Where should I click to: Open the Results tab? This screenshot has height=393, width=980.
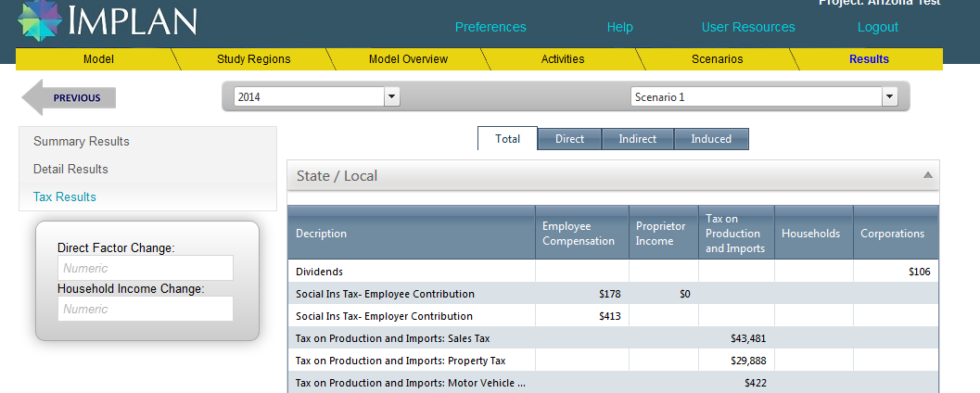(x=869, y=59)
